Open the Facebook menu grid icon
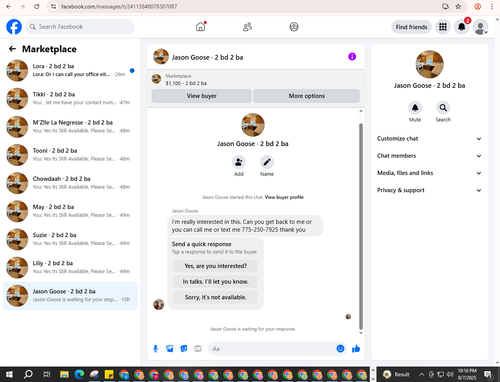Screen dimensions: 500x382 443,27
